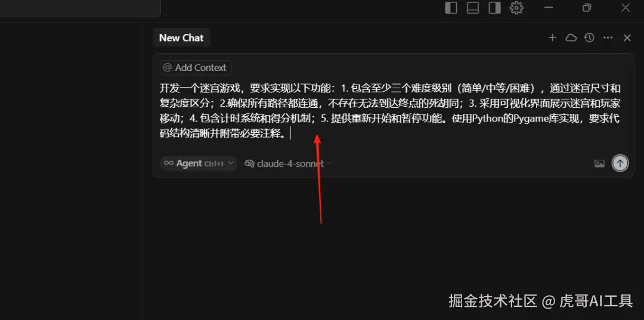Image resolution: width=644 pixels, height=320 pixels.
Task: Open the cloud background agents icon
Action: coord(571,38)
